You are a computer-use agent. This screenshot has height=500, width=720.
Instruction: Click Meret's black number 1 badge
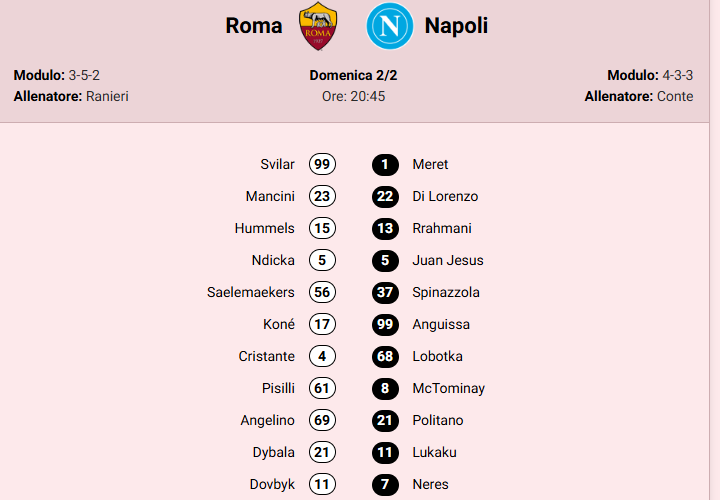coord(385,165)
